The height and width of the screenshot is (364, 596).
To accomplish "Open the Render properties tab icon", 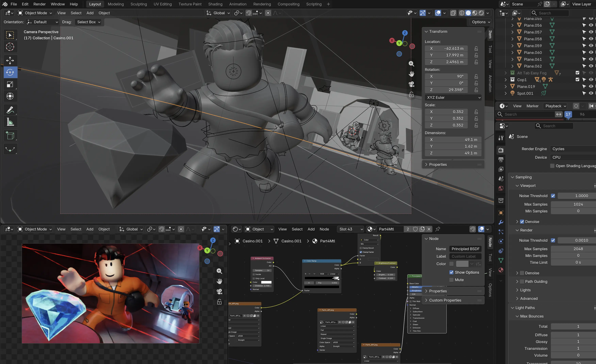I will (501, 150).
